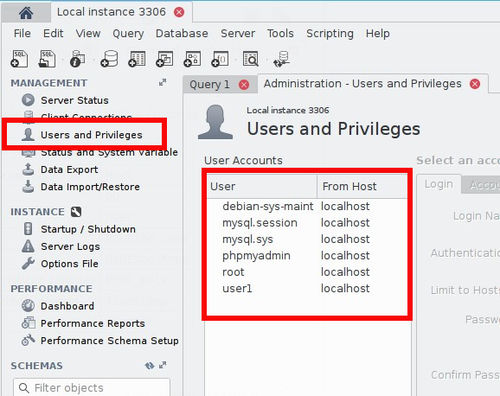Switch to the Query 1 tab
Viewport: 500px width, 396px height.
click(x=209, y=84)
